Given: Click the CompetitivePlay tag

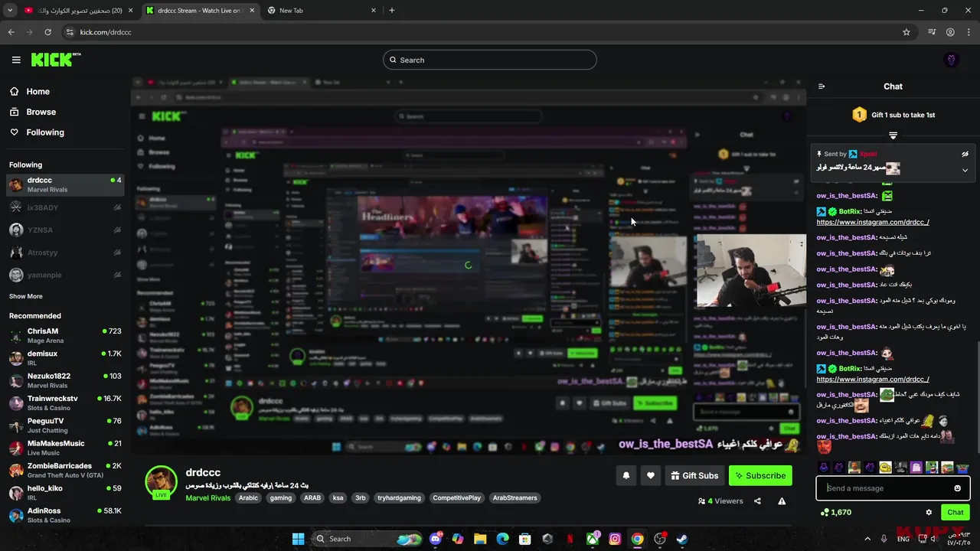Looking at the screenshot, I should pyautogui.click(x=457, y=497).
